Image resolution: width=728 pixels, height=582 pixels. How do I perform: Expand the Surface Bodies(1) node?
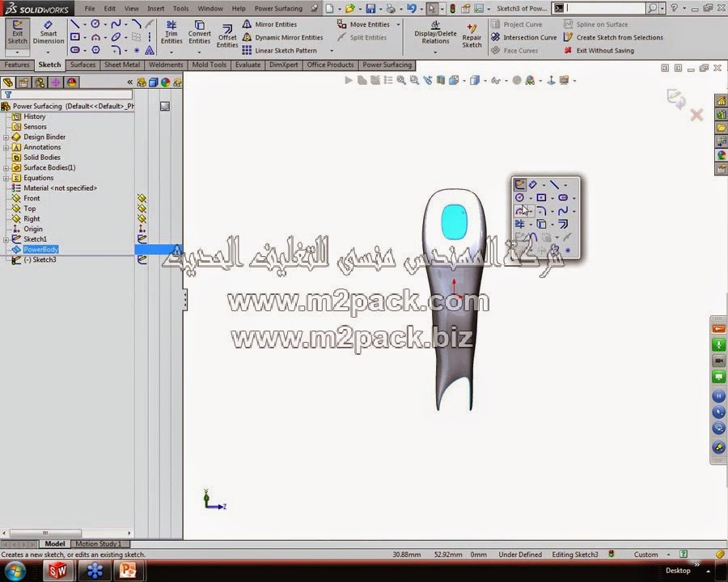pyautogui.click(x=6, y=168)
